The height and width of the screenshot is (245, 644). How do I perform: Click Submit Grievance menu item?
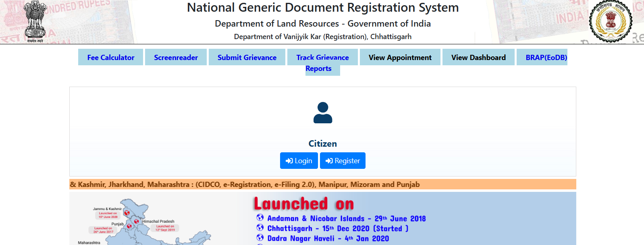coord(247,57)
